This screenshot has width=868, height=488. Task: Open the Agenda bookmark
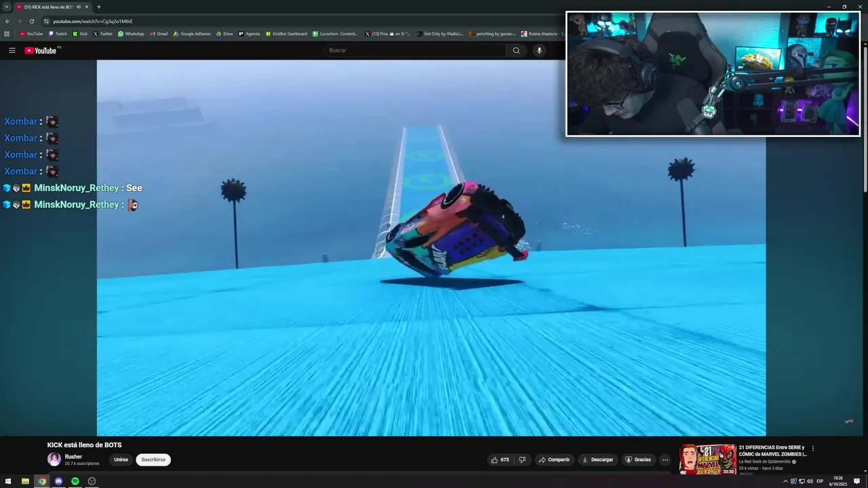(x=249, y=33)
